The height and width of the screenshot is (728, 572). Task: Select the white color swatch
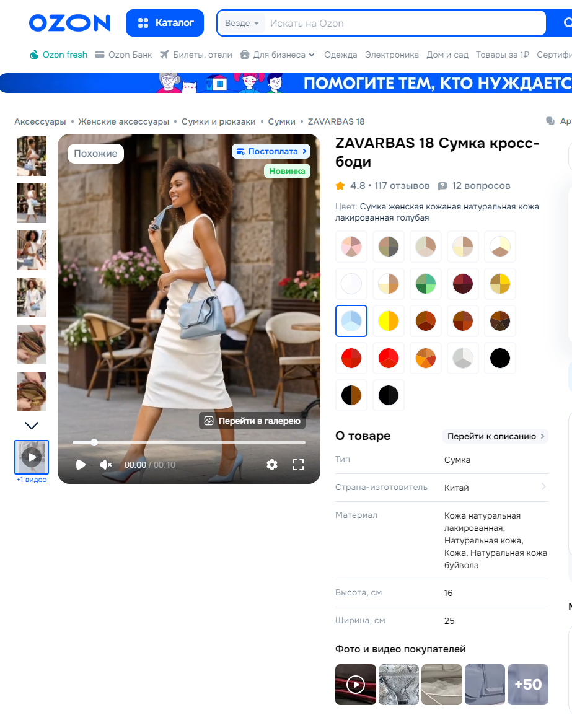tap(351, 284)
